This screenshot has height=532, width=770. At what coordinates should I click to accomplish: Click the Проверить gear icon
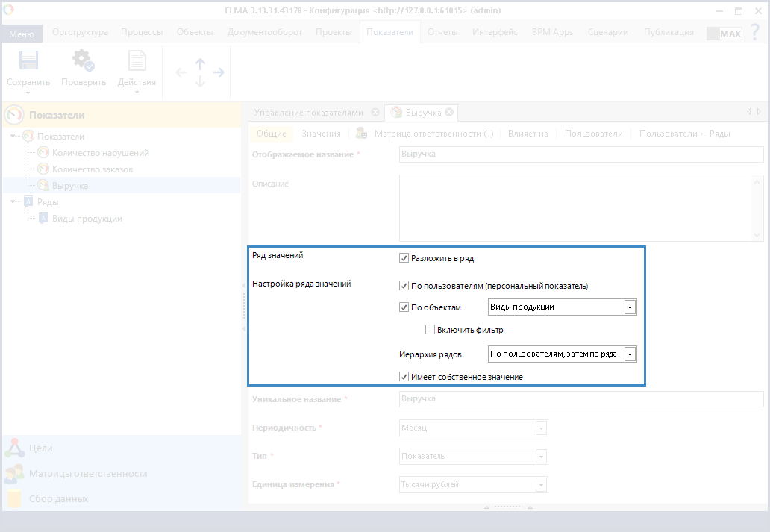coord(83,61)
